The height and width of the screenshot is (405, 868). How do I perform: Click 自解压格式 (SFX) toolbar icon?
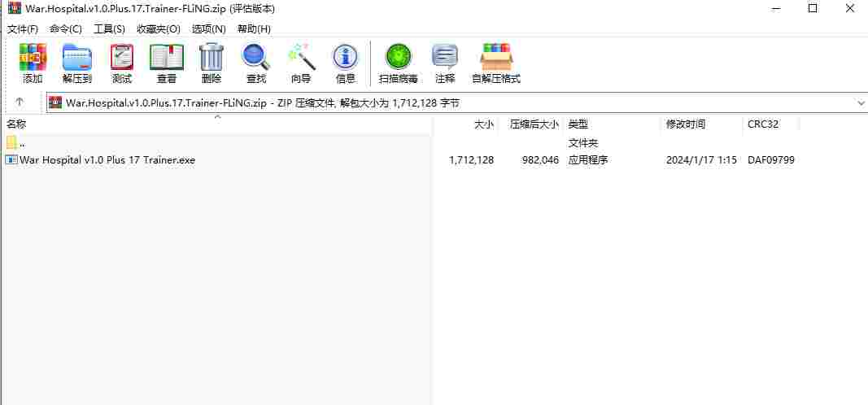click(x=496, y=58)
